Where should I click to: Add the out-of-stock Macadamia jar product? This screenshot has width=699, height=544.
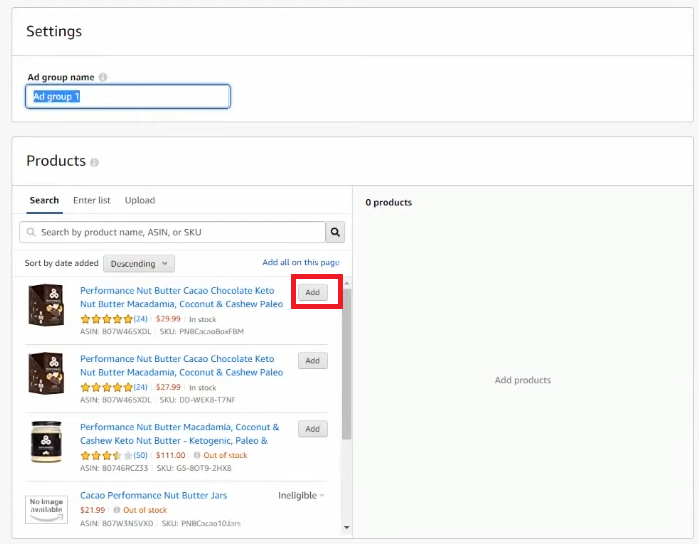313,429
